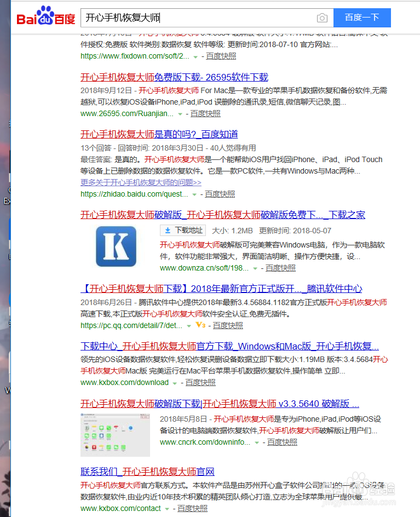Open 百度快照 for zhidao.baidu.com result

point(220,194)
